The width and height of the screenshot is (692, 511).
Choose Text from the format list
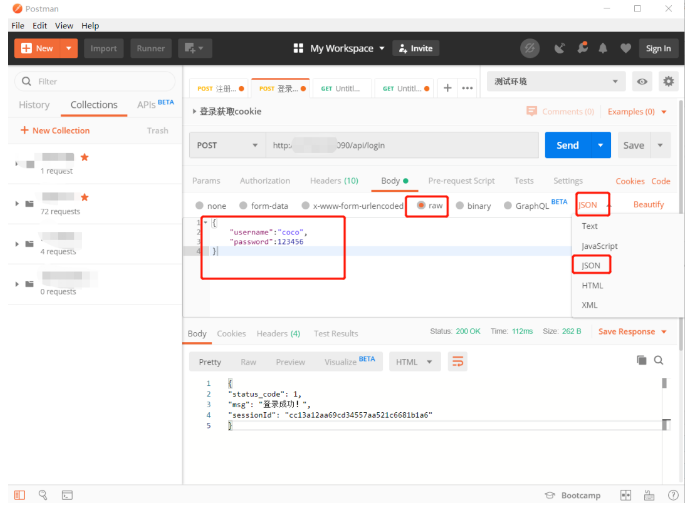click(x=589, y=226)
